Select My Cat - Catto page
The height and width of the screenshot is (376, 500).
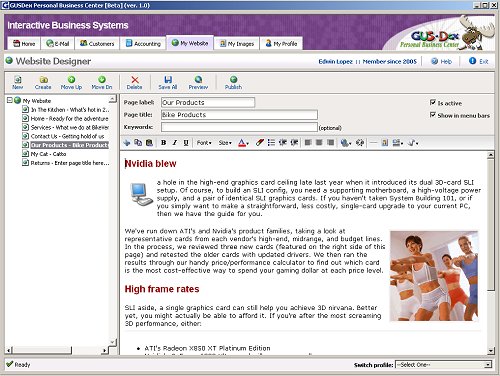[44, 154]
